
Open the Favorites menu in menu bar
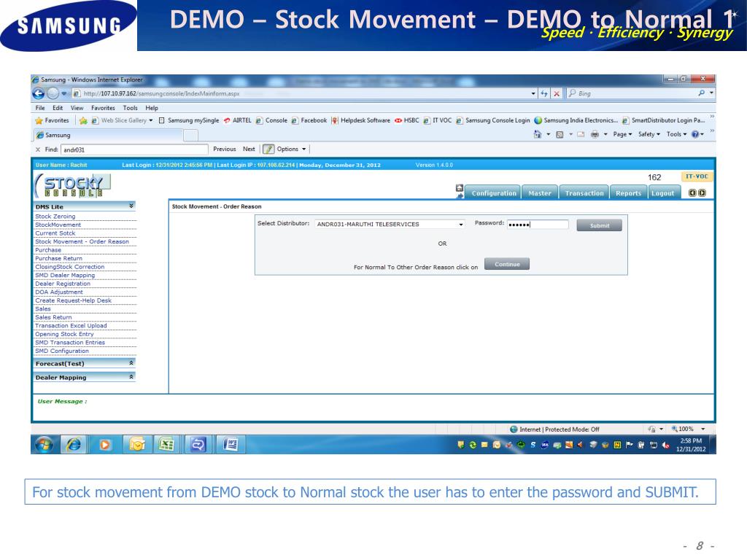[x=103, y=108]
